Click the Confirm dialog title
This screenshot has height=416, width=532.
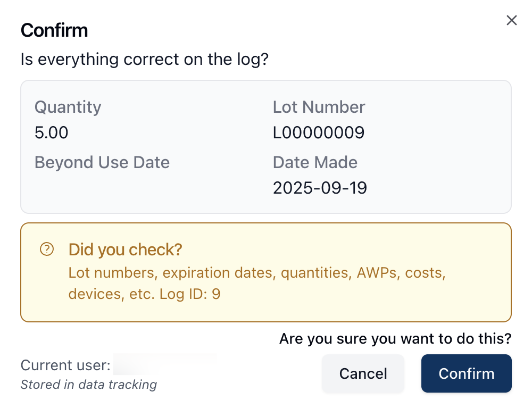click(54, 30)
